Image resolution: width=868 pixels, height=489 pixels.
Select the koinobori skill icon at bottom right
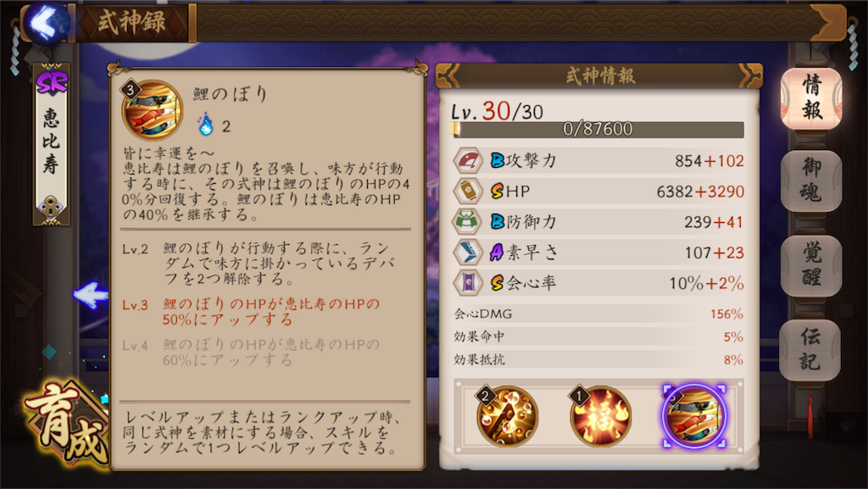694,416
